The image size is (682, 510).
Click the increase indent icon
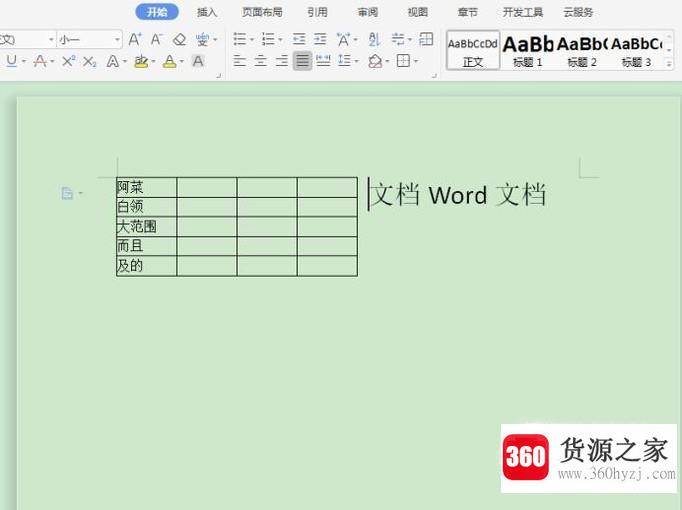click(320, 39)
